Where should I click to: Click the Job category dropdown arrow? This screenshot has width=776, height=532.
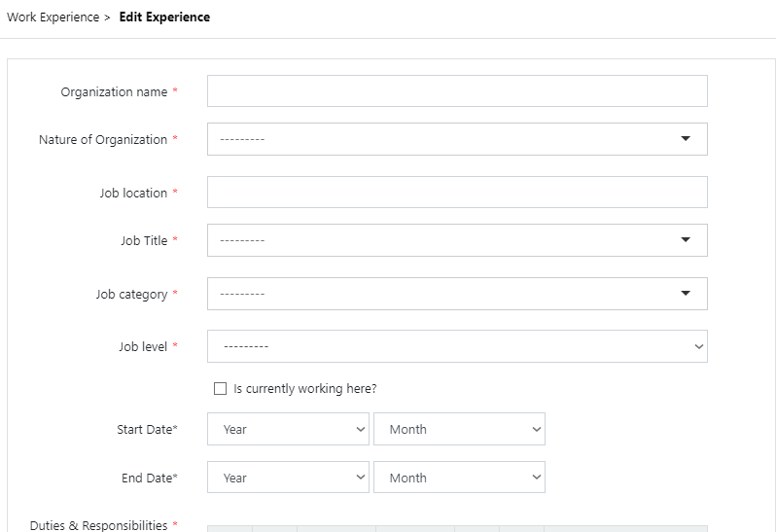(685, 294)
